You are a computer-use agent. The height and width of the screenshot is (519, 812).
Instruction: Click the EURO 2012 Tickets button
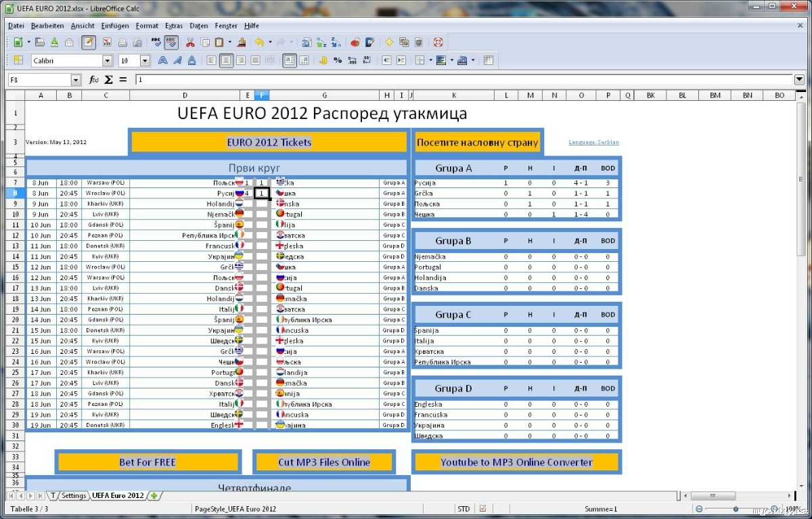pyautogui.click(x=269, y=142)
